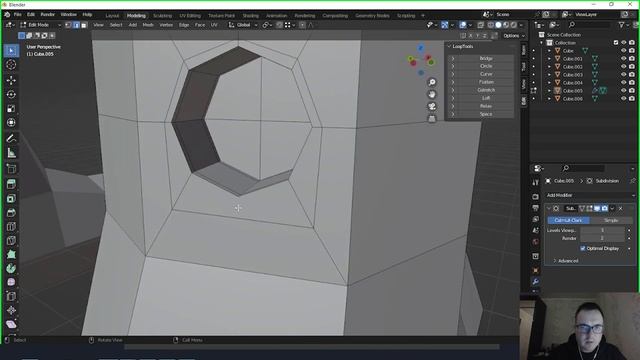The height and width of the screenshot is (360, 640).
Task: Select the Loop Cut tool
Action: 11,227
